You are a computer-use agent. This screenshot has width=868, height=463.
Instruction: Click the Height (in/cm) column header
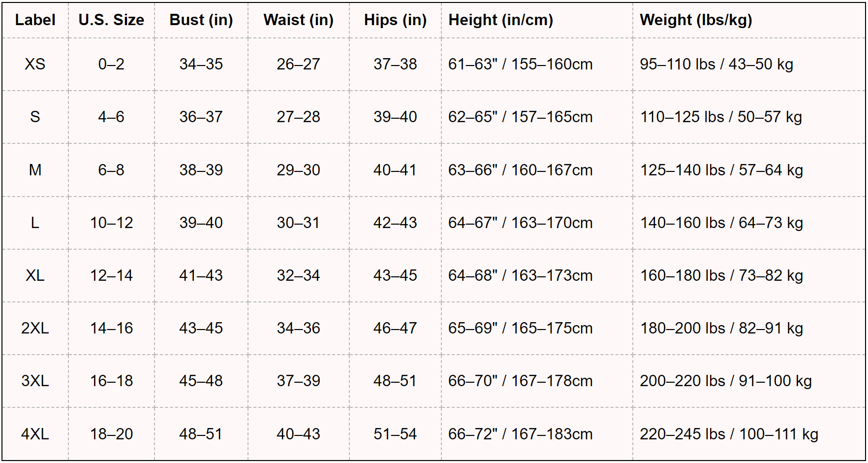pos(500,20)
